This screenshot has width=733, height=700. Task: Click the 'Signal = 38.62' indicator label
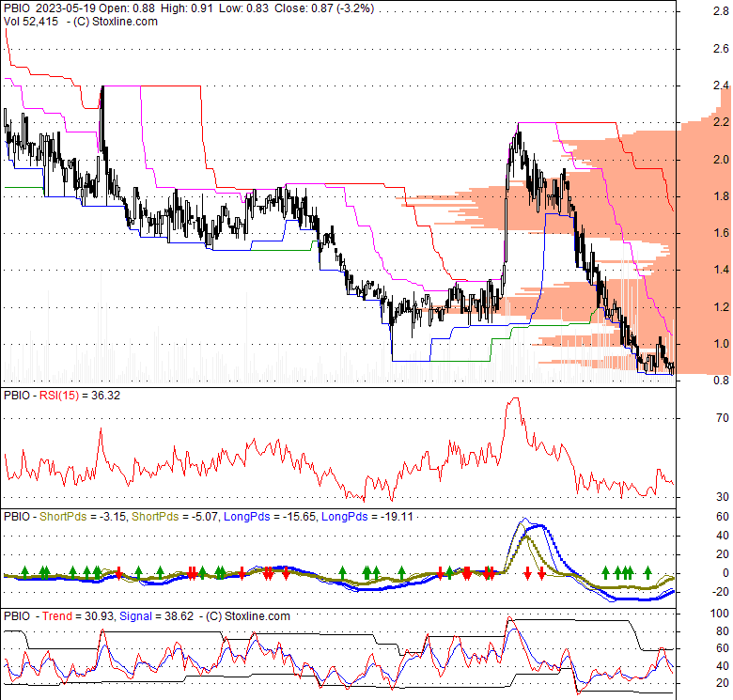point(157,616)
